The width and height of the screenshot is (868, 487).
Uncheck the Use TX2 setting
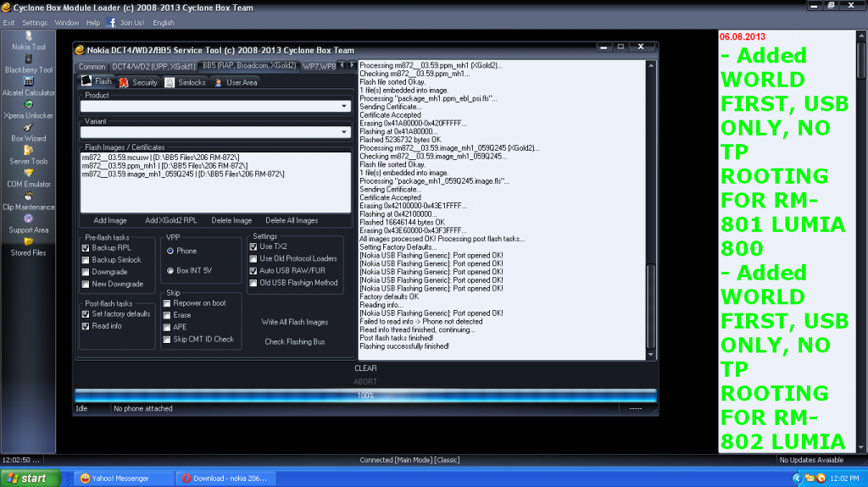(x=253, y=246)
